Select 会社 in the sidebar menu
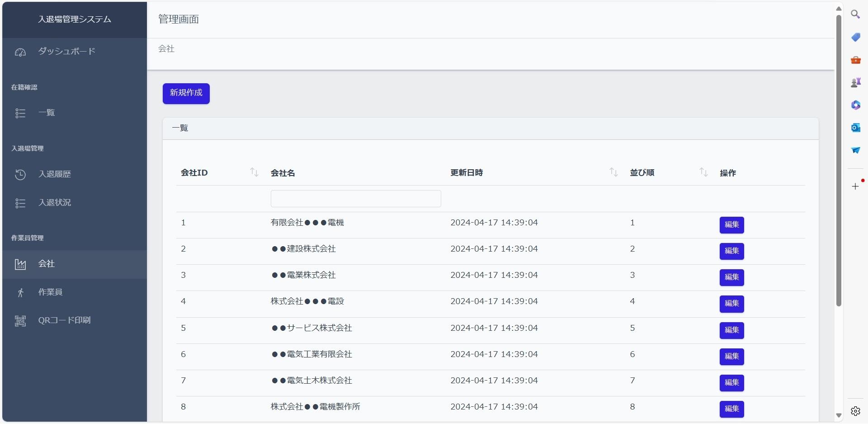This screenshot has width=868, height=424. (75, 264)
